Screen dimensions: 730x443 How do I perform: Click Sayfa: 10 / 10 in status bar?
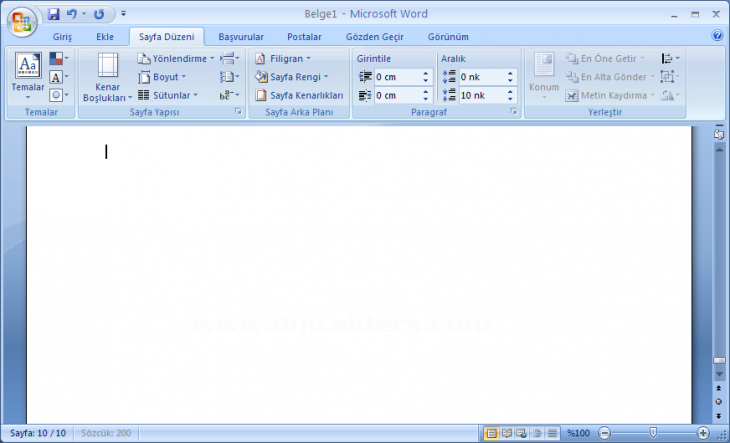[38, 433]
